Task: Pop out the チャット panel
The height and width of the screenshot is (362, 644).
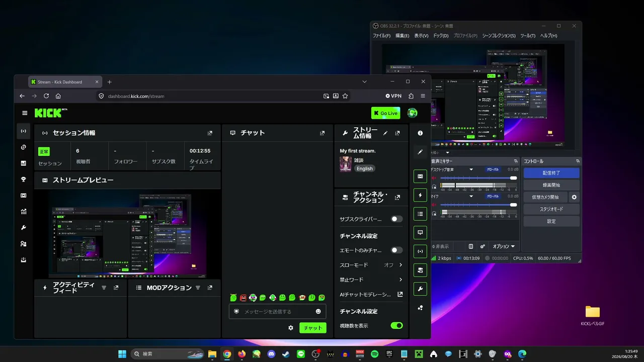Action: click(x=322, y=133)
